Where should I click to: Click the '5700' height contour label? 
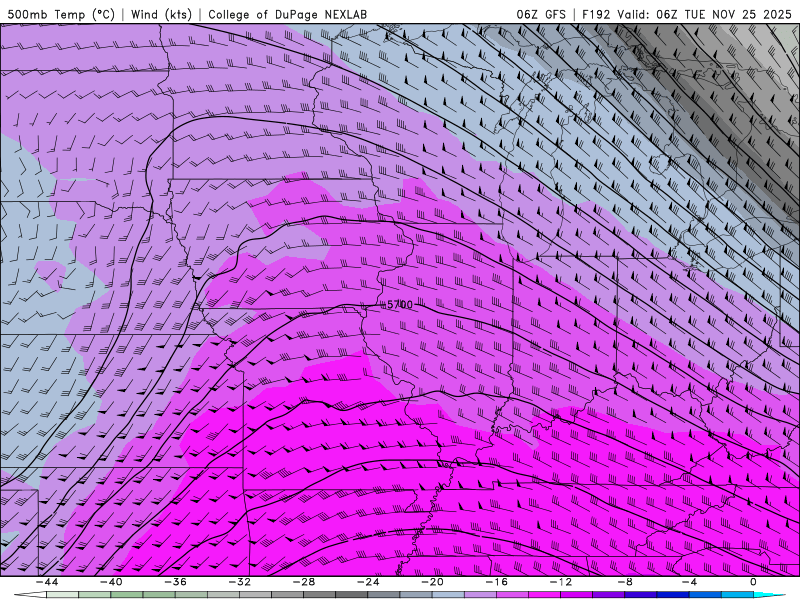click(x=399, y=305)
